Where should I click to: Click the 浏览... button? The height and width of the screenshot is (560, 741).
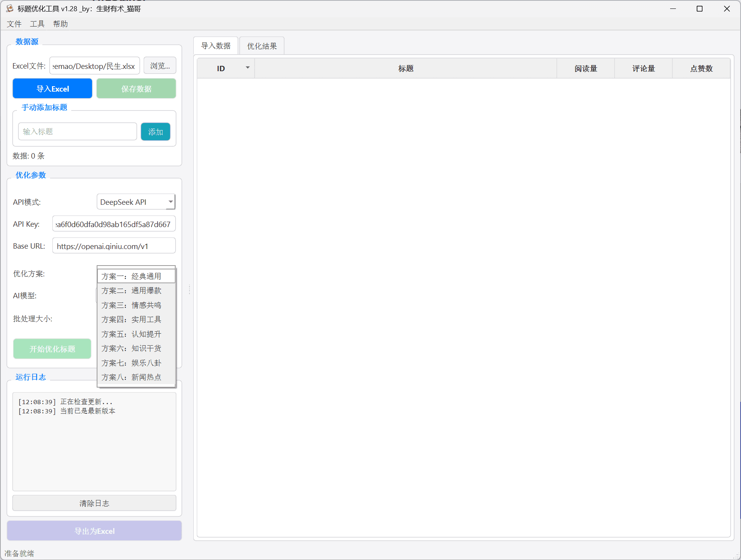(x=160, y=66)
